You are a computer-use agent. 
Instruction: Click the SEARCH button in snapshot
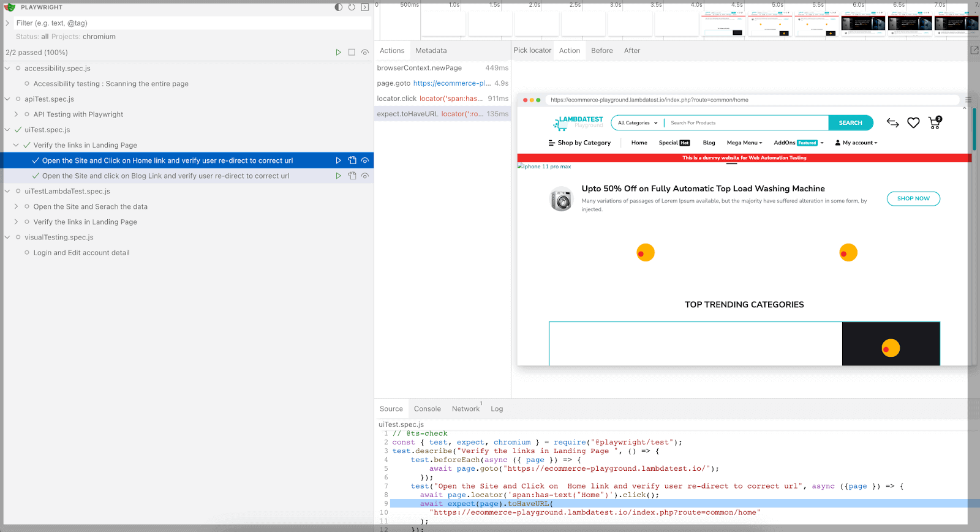[851, 123]
